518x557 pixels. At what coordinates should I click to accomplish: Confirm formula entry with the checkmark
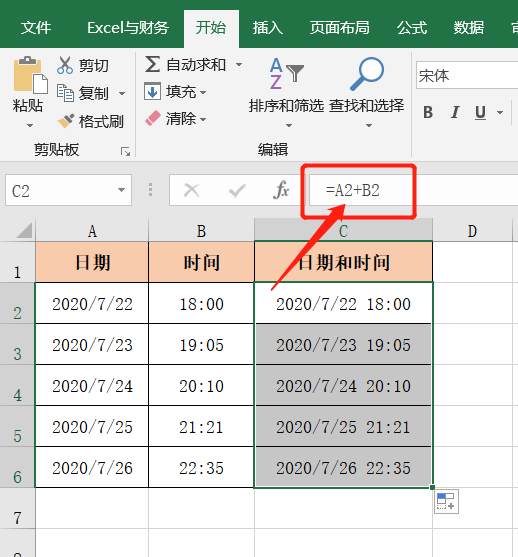237,190
